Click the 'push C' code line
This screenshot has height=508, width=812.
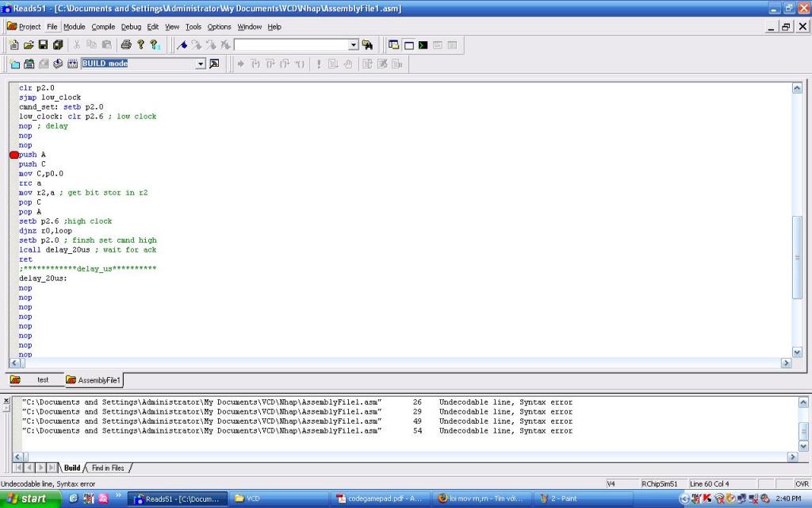point(32,164)
